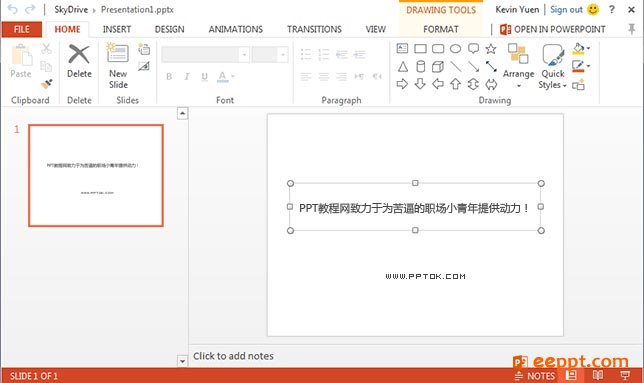This screenshot has height=383, width=644.
Task: Click the Copy icon in Clipboard
Action: coord(46,66)
